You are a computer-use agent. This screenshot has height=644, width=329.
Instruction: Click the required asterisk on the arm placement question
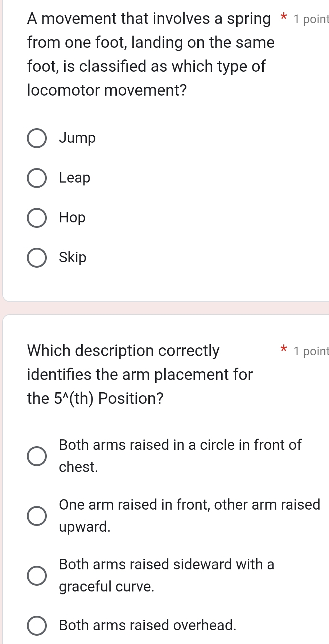[x=284, y=349]
